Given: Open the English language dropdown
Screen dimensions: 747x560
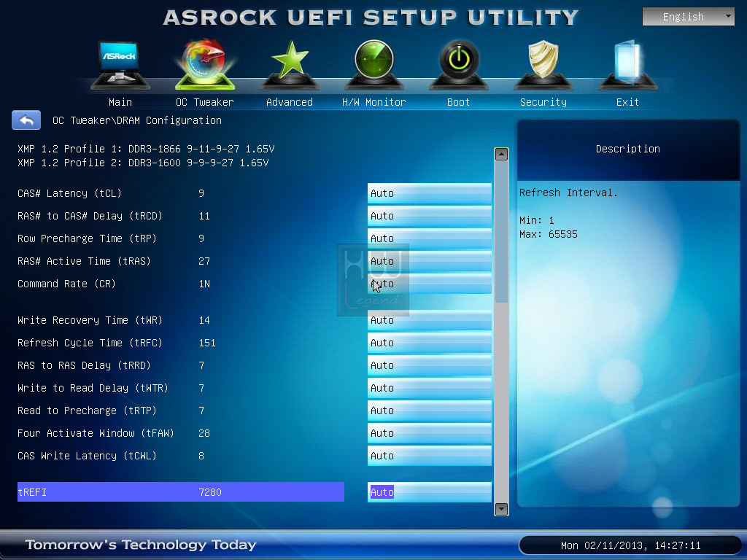Looking at the screenshot, I should 689,17.
